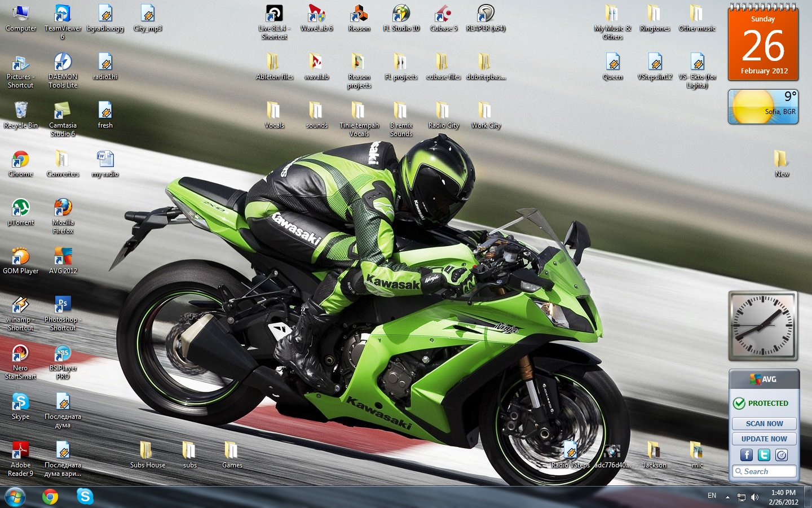Open REAPER (x64) shortcut
Viewport: 812px width, 508px height.
486,18
